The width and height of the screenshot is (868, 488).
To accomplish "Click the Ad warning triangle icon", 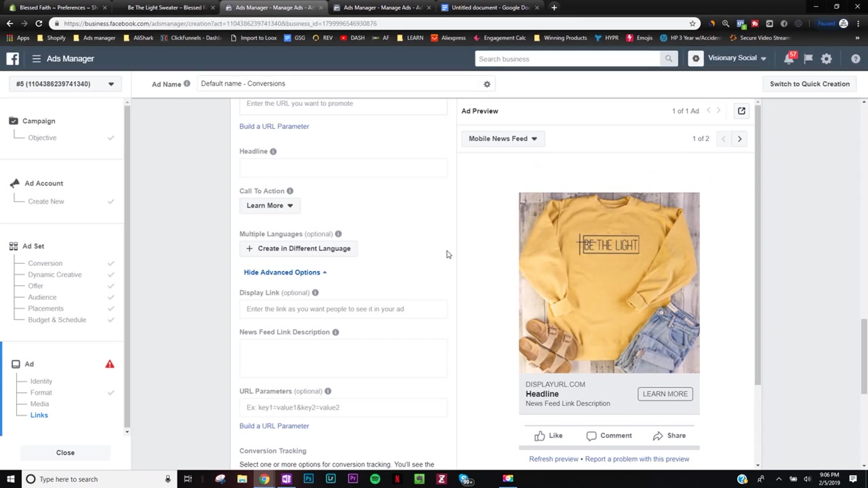I will pos(110,364).
